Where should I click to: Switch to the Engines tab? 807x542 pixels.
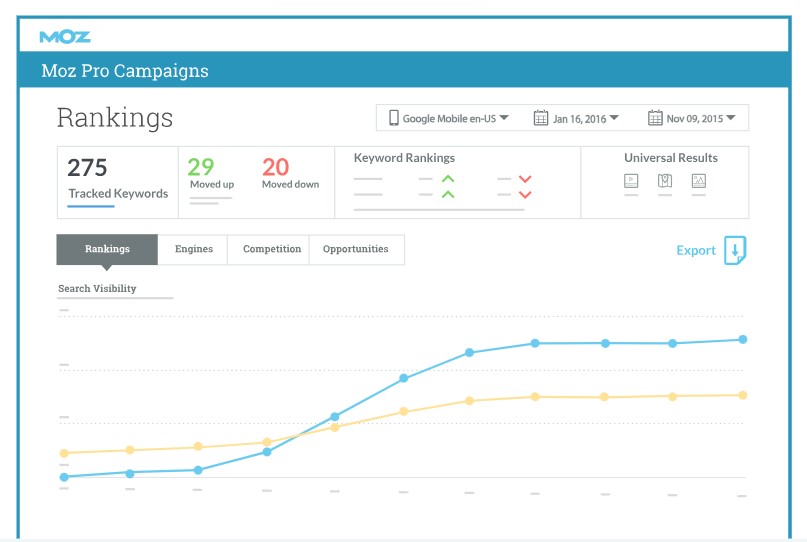tap(194, 249)
